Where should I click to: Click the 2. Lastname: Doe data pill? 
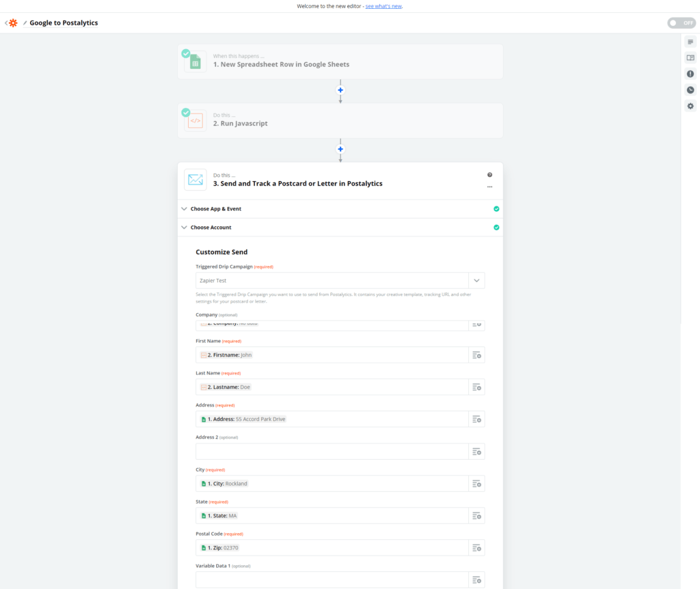[x=226, y=387]
